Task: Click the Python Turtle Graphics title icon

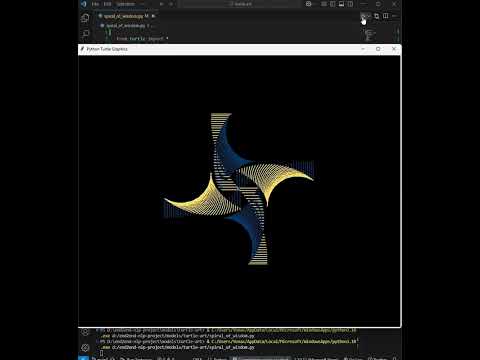Action: [82, 49]
